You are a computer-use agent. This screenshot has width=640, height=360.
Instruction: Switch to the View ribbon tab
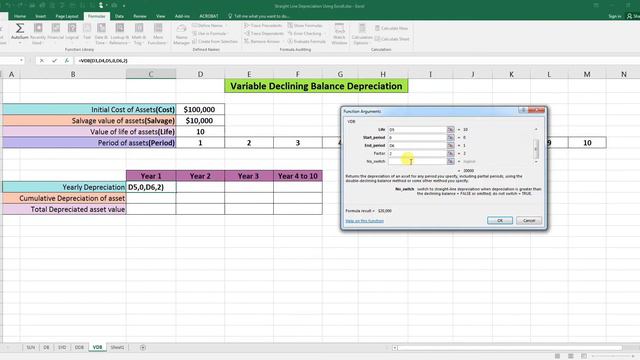(161, 16)
